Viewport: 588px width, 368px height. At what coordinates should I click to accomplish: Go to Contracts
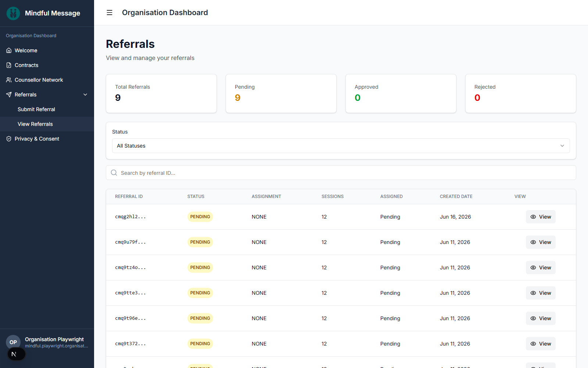pos(47,65)
